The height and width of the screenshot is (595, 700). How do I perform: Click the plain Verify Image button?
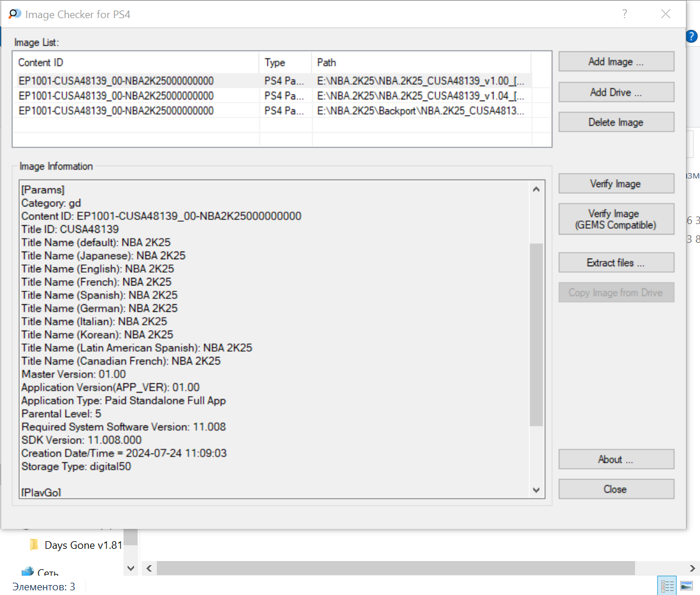616,184
